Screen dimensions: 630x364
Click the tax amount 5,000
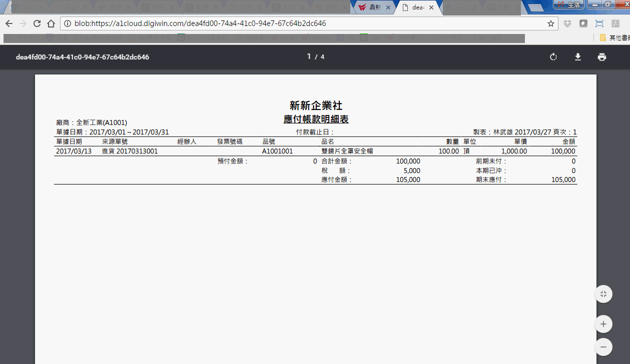pyautogui.click(x=412, y=171)
